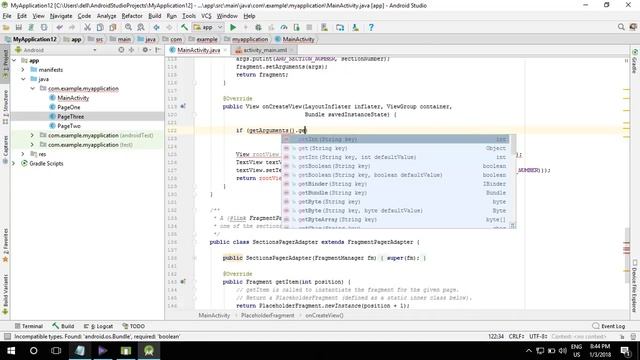
Task: Click Sync Project with Gradle icon
Action: pyautogui.click(x=340, y=27)
